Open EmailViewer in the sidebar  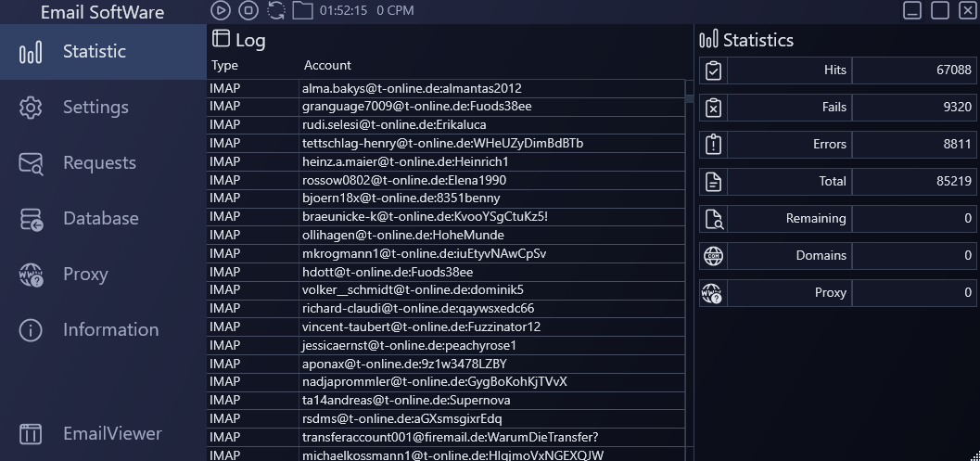[x=112, y=433]
